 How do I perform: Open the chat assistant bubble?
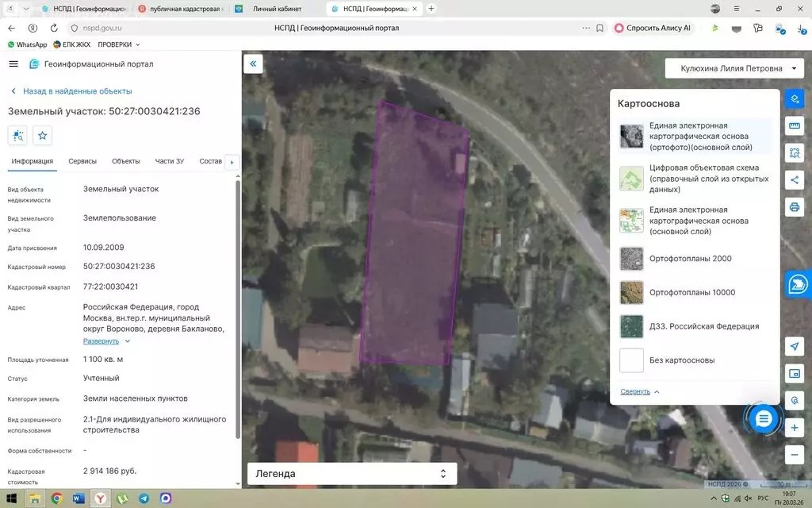click(764, 419)
